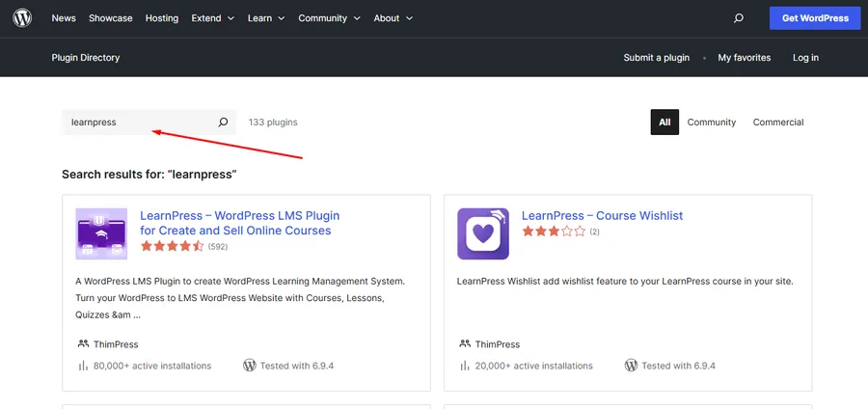Click author icon next to ThimPress in LMS card
This screenshot has width=868, height=409.
tap(84, 343)
